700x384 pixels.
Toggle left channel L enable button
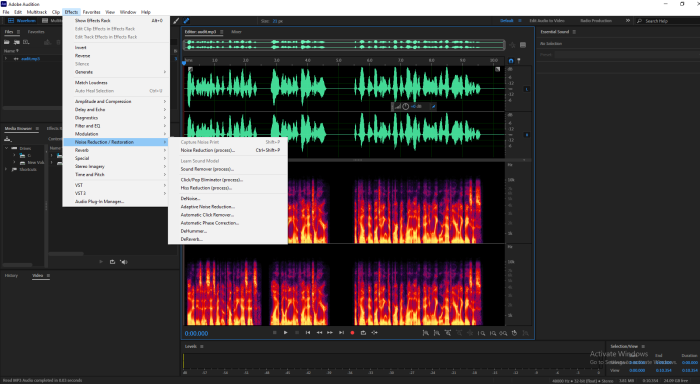coord(526,89)
